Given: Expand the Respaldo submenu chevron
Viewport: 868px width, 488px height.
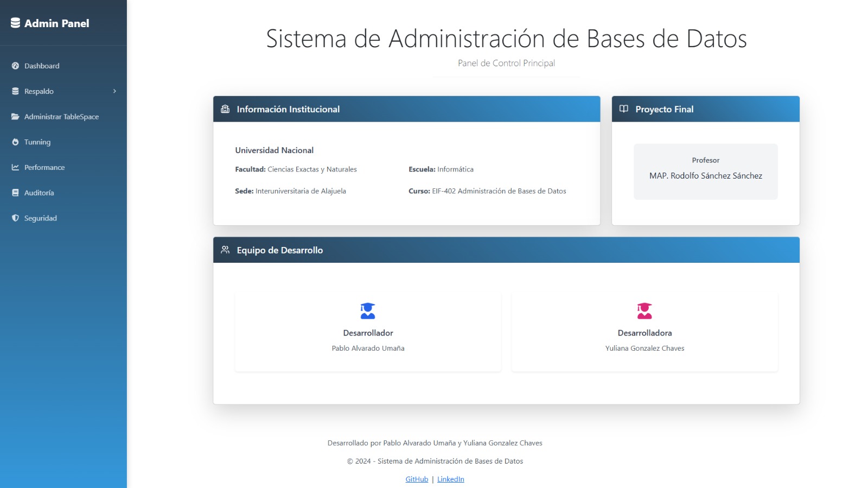Looking at the screenshot, I should (x=114, y=91).
